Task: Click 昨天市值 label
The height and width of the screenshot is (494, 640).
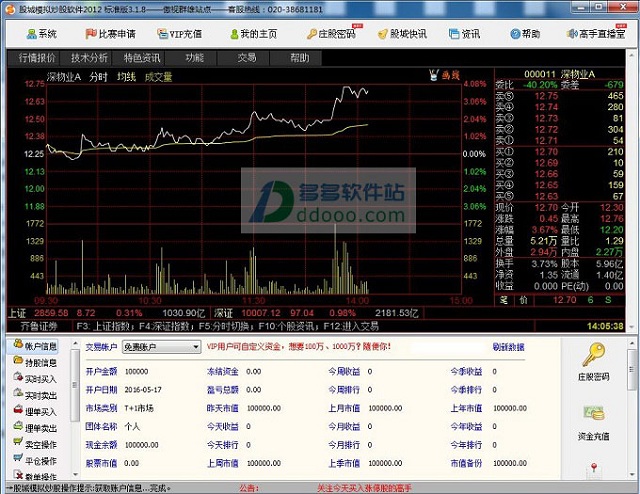Action: 222,408
